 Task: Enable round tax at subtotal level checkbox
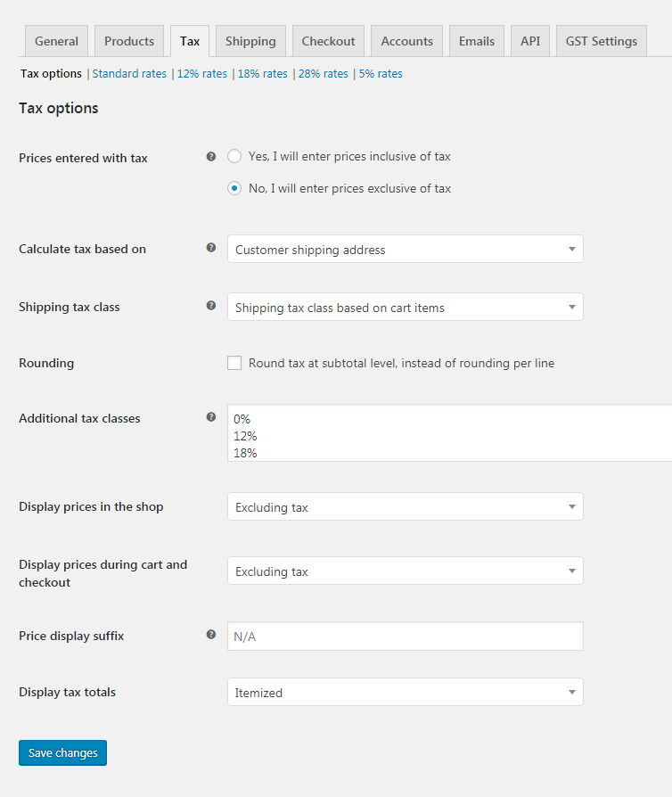tap(234, 363)
